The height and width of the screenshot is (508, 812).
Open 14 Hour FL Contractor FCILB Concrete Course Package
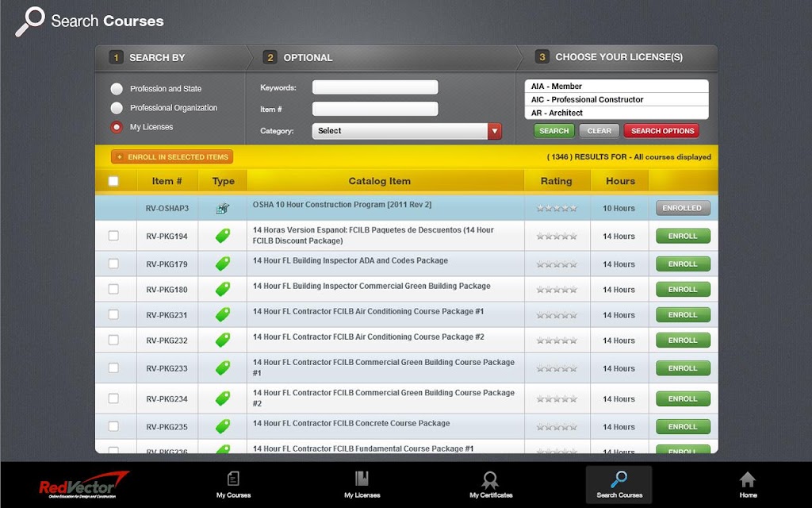[351, 424]
